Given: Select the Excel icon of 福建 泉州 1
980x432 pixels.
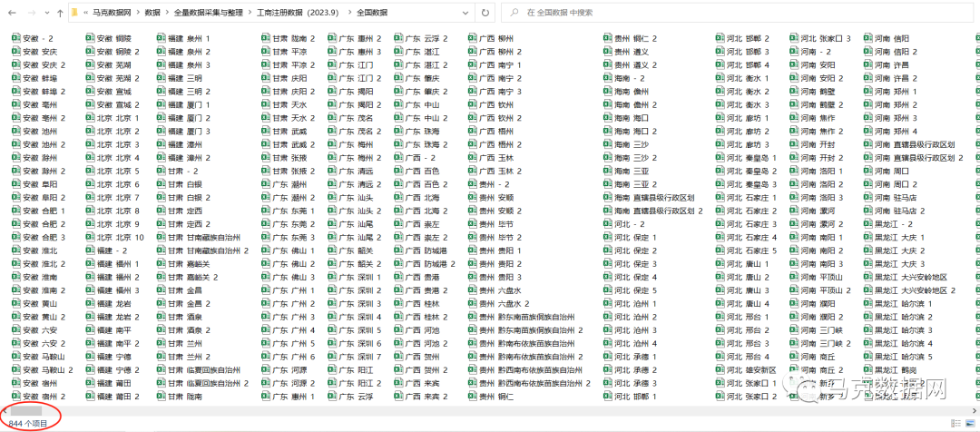Looking at the screenshot, I should (x=162, y=38).
